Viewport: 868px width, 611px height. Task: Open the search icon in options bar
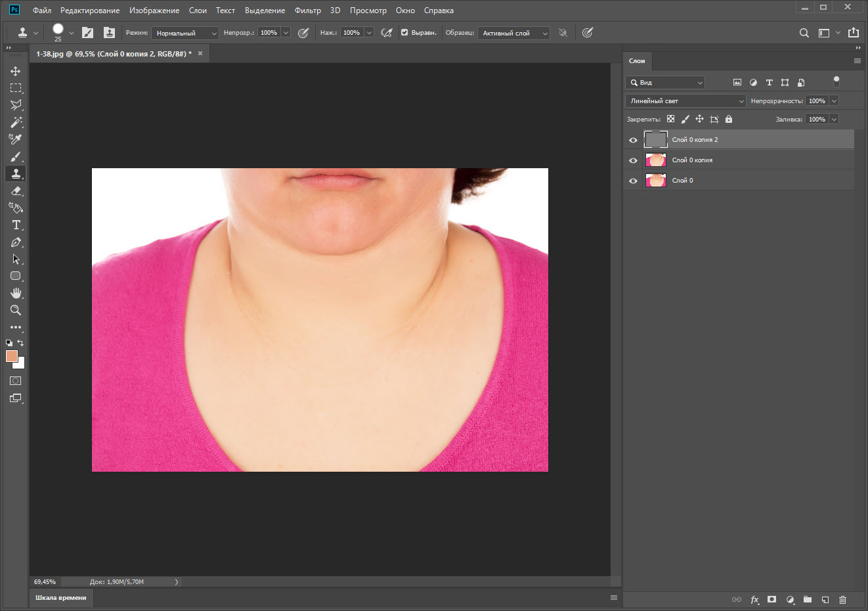point(804,33)
